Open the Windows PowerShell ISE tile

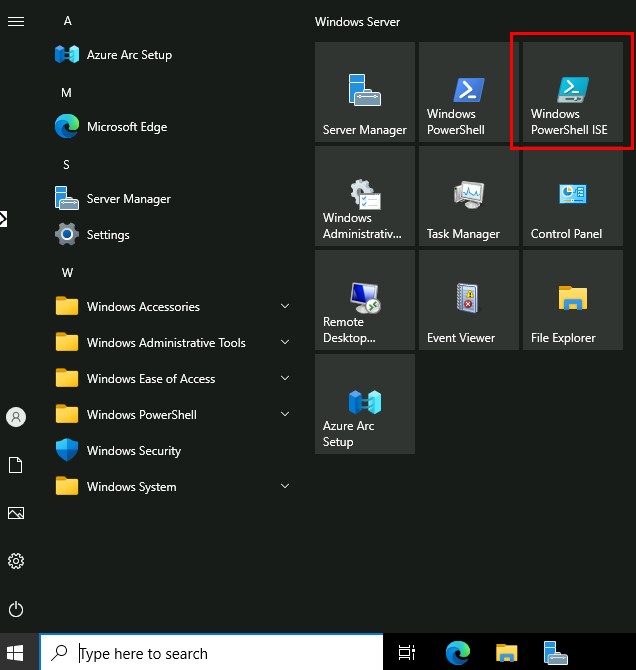(x=572, y=92)
